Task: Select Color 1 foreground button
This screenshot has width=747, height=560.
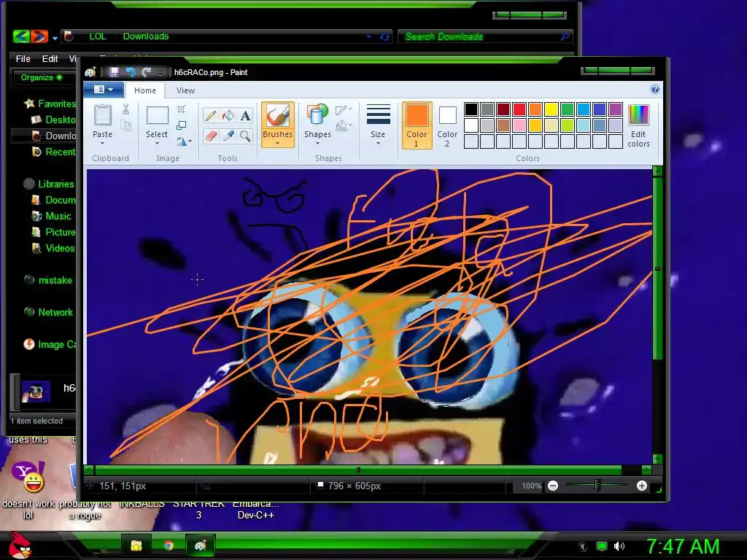Action: point(417,125)
